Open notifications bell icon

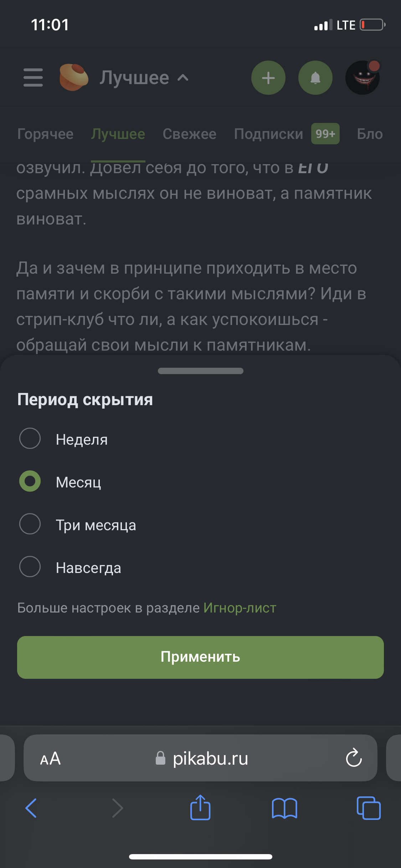point(315,78)
